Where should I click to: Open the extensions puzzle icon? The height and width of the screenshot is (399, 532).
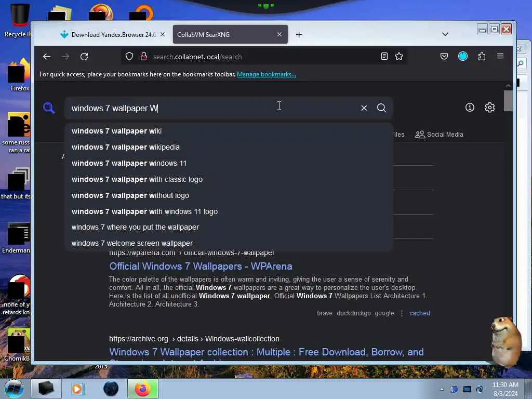tap(482, 56)
